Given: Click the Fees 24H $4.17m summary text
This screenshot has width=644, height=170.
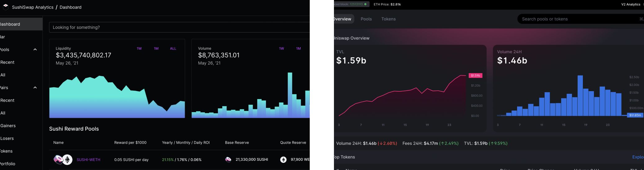Looking at the screenshot, I should [x=430, y=143].
